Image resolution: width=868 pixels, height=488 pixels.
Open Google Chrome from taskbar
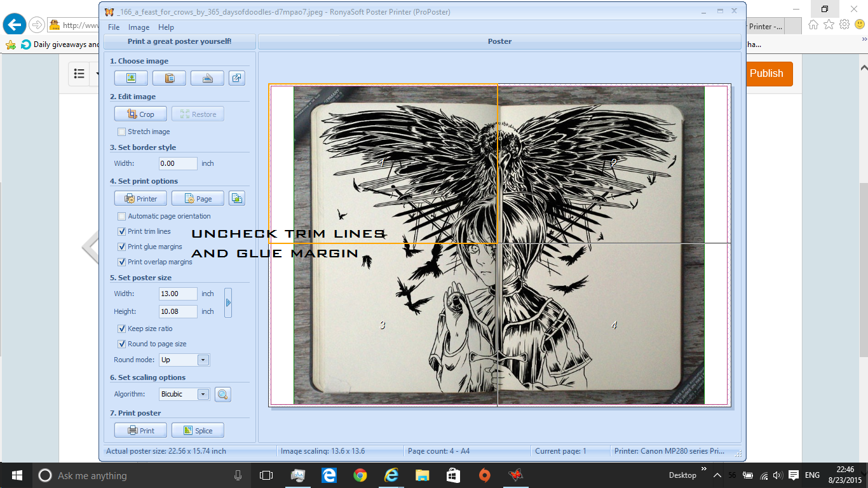tap(360, 475)
